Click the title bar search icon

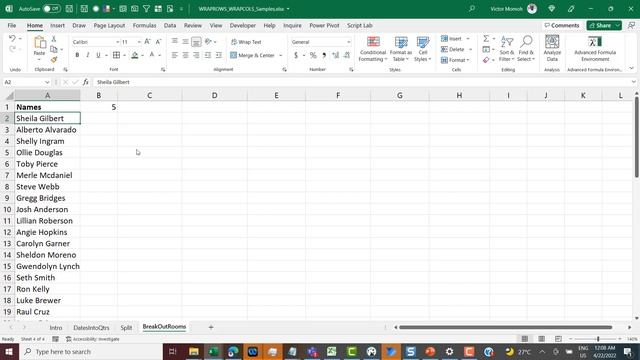coord(472,9)
